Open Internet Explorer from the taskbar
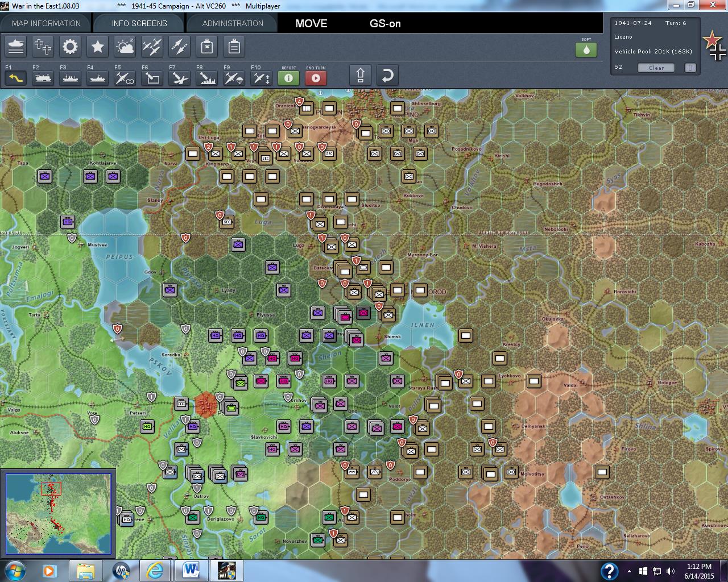Image resolution: width=728 pixels, height=582 pixels. pos(155,571)
